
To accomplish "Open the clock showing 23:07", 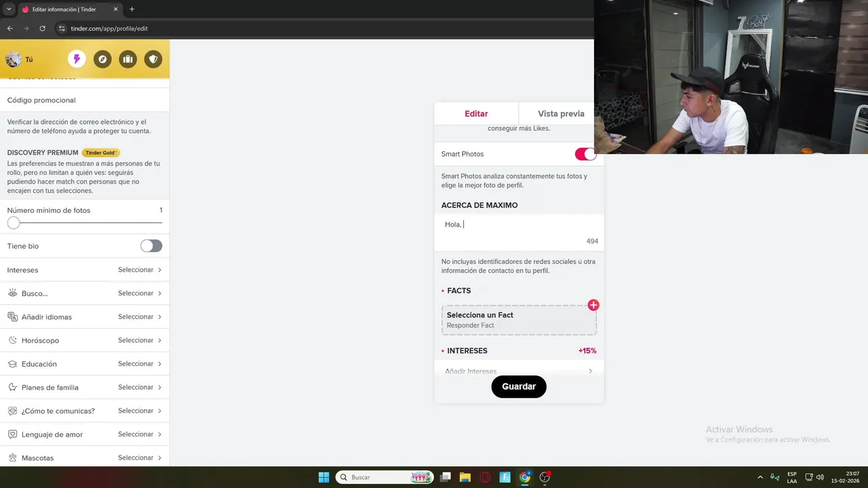I will 846,477.
